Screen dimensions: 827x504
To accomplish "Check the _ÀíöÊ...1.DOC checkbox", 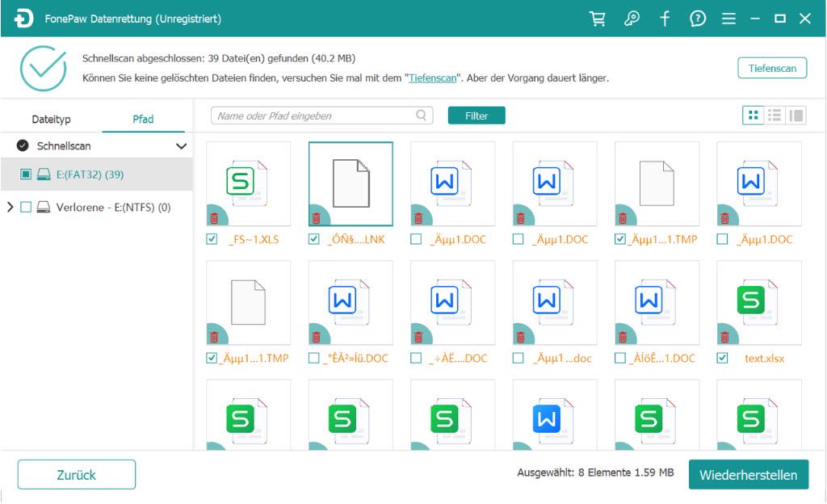I will point(620,359).
